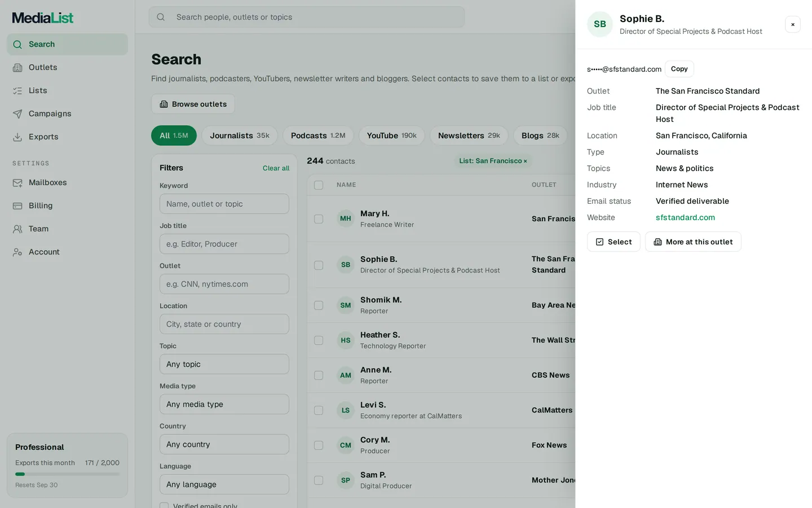This screenshot has width=812, height=508.
Task: Open the Any media type dropdown
Action: [224, 404]
